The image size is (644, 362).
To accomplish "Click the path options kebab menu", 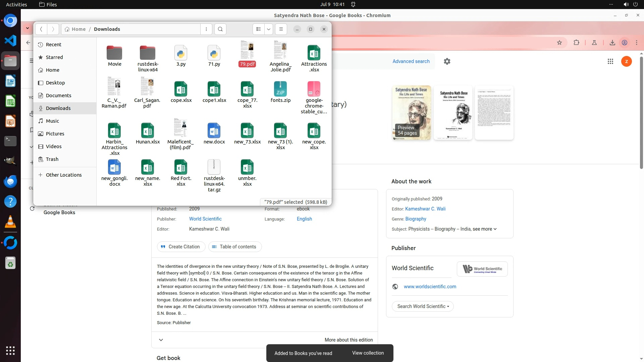I will (x=206, y=29).
